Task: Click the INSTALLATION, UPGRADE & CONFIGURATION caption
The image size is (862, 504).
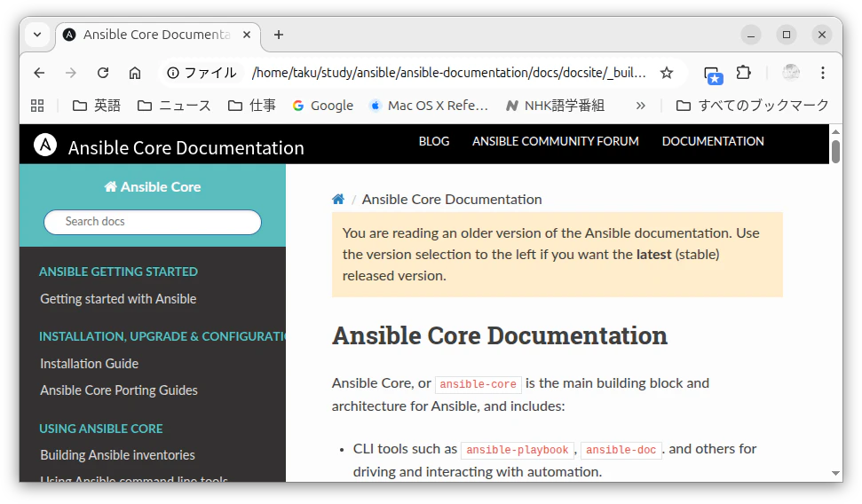Action: (x=162, y=336)
